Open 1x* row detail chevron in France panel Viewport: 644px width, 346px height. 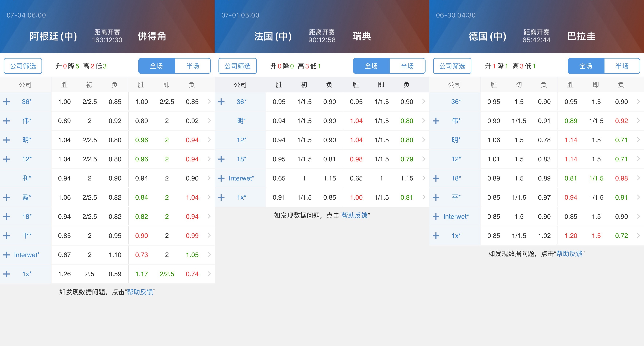click(424, 197)
